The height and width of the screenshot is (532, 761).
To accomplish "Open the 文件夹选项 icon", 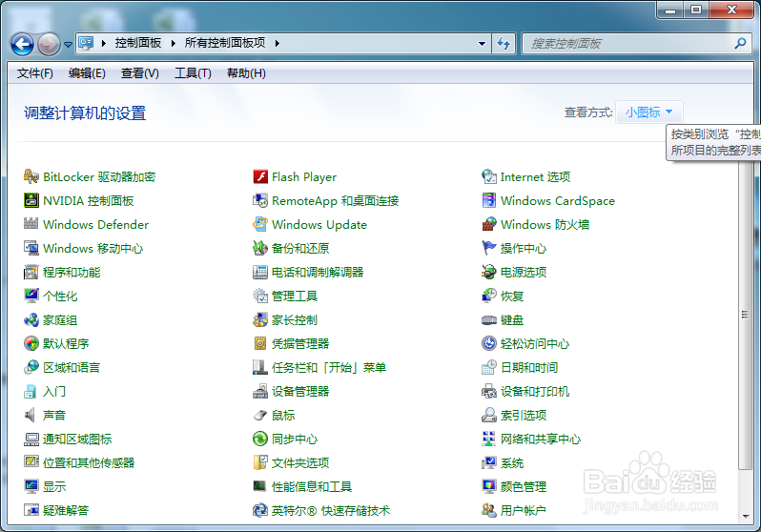I will tap(260, 462).
